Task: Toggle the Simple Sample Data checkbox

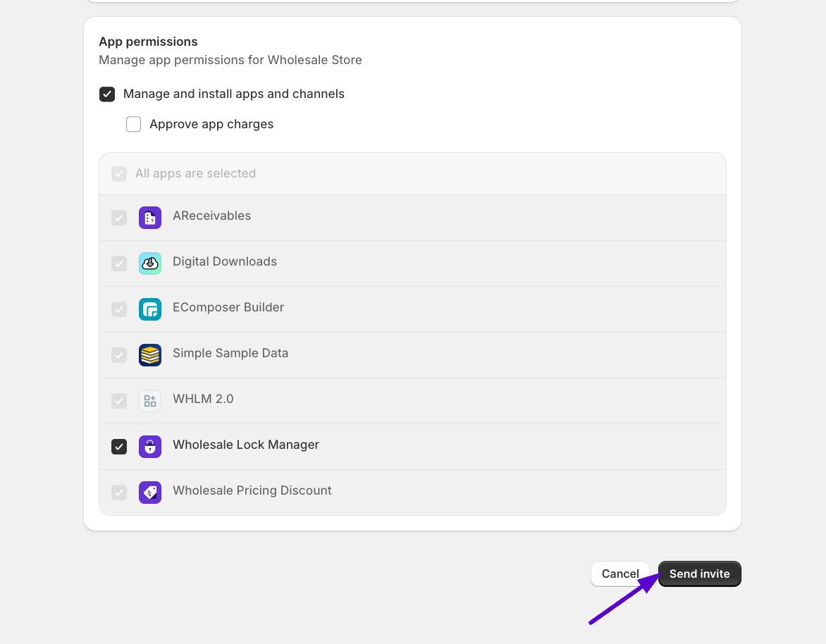Action: pyautogui.click(x=119, y=355)
